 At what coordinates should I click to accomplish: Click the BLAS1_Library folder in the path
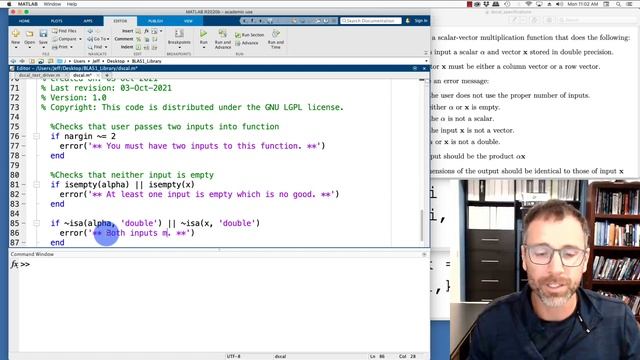point(147,61)
